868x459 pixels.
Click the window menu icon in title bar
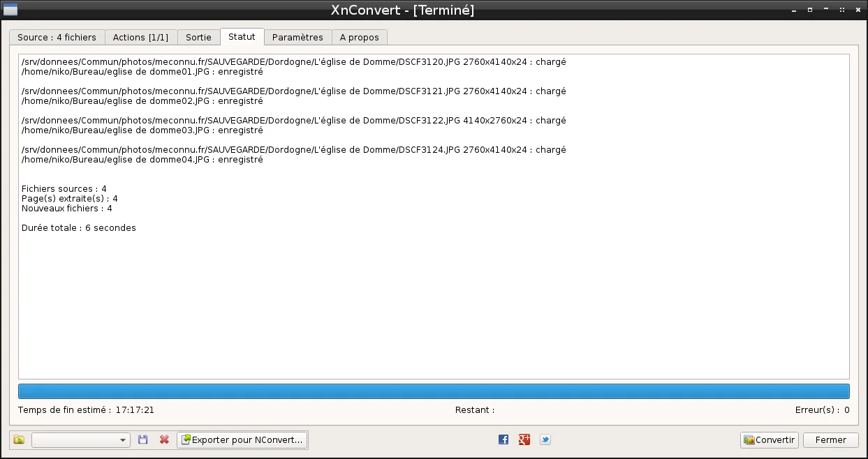(x=11, y=10)
